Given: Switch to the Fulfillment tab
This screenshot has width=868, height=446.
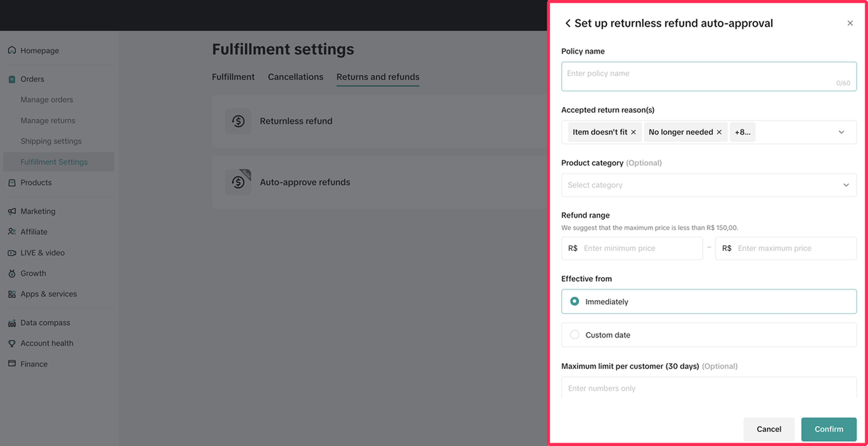Looking at the screenshot, I should [233, 77].
